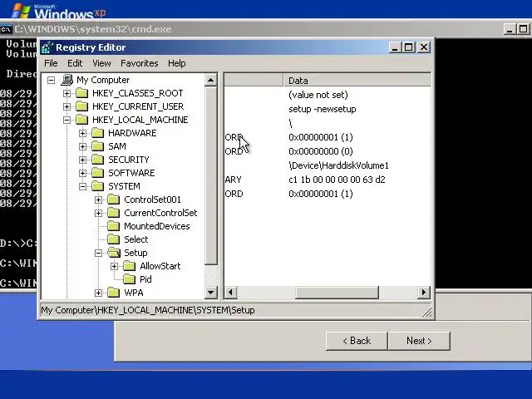Click the Pid folder icon

pyautogui.click(x=130, y=279)
